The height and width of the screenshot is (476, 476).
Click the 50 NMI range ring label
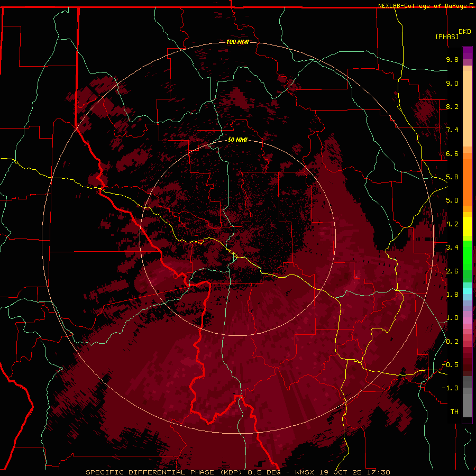point(237,140)
